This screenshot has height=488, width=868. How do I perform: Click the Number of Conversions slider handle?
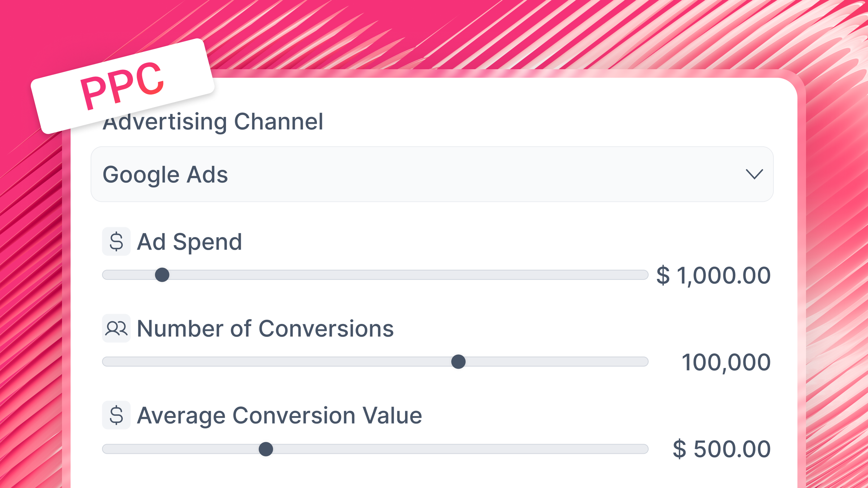pos(458,362)
